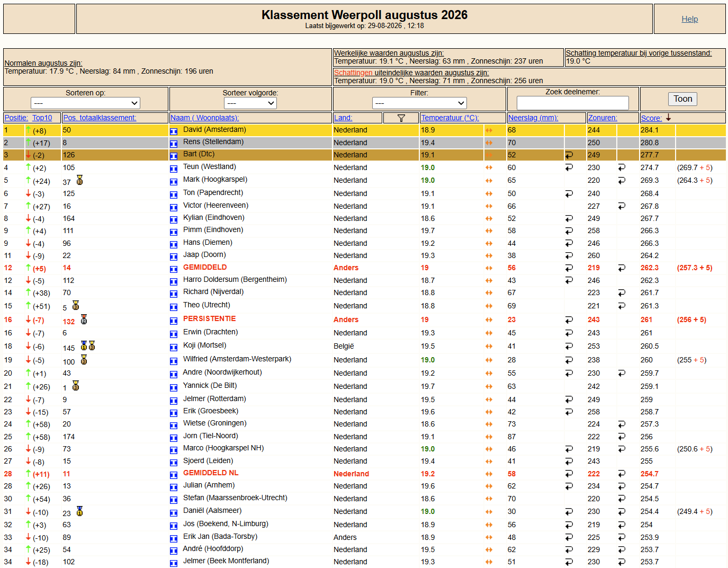Open the Filter dropdown

[419, 103]
